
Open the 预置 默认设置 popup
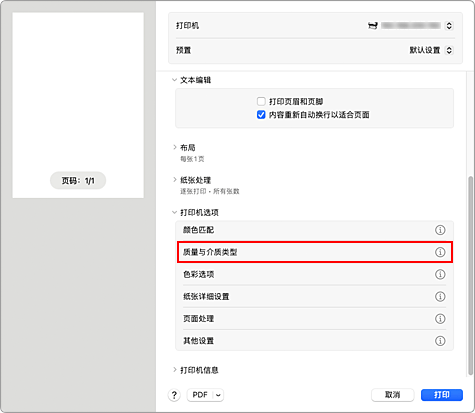(x=449, y=50)
